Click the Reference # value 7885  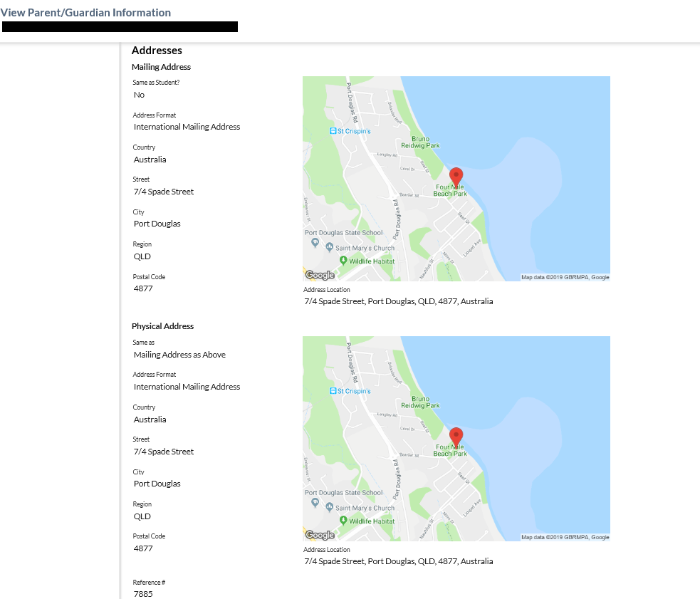pyautogui.click(x=143, y=593)
